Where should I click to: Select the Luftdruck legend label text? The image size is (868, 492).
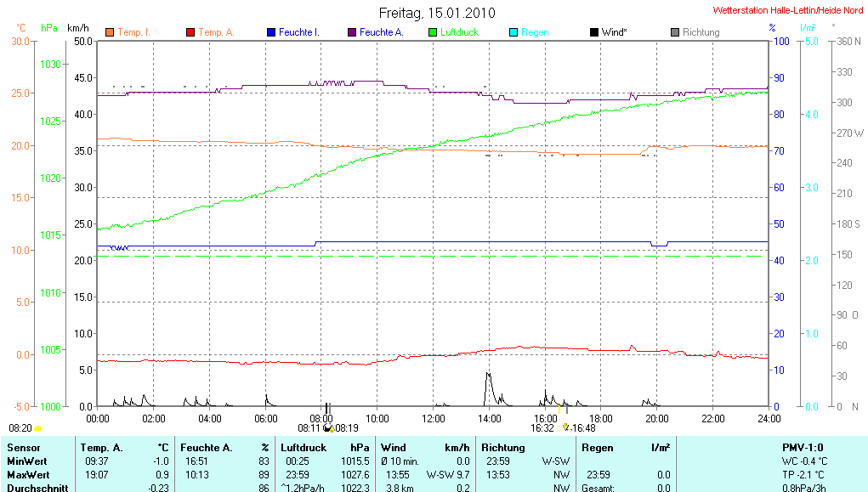point(459,32)
